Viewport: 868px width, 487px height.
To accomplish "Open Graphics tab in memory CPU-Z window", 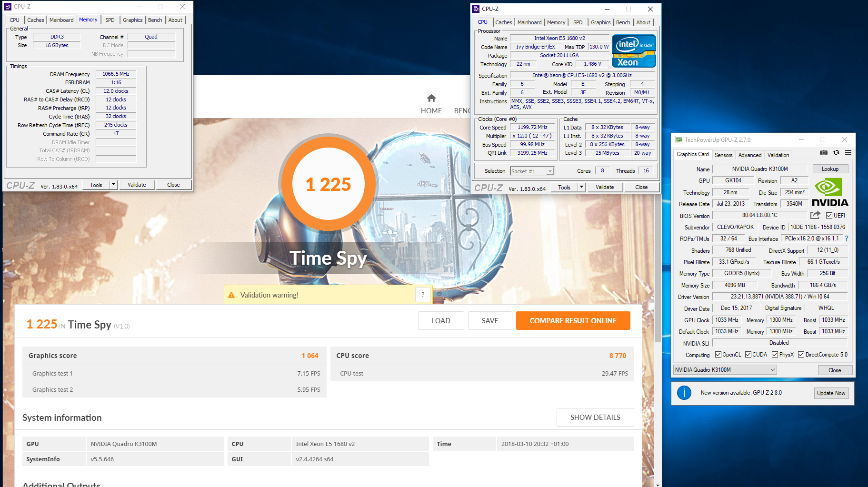I will coord(132,20).
